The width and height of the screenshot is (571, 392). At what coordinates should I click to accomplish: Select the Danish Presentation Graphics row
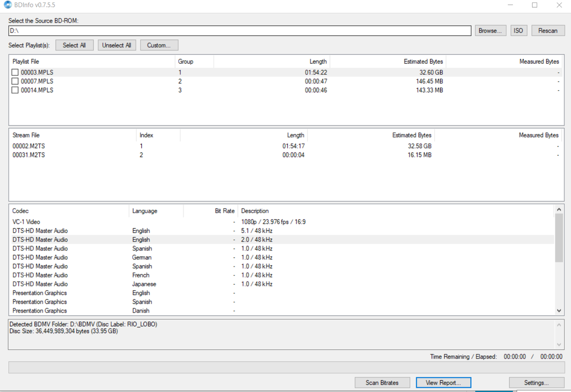tap(282, 311)
